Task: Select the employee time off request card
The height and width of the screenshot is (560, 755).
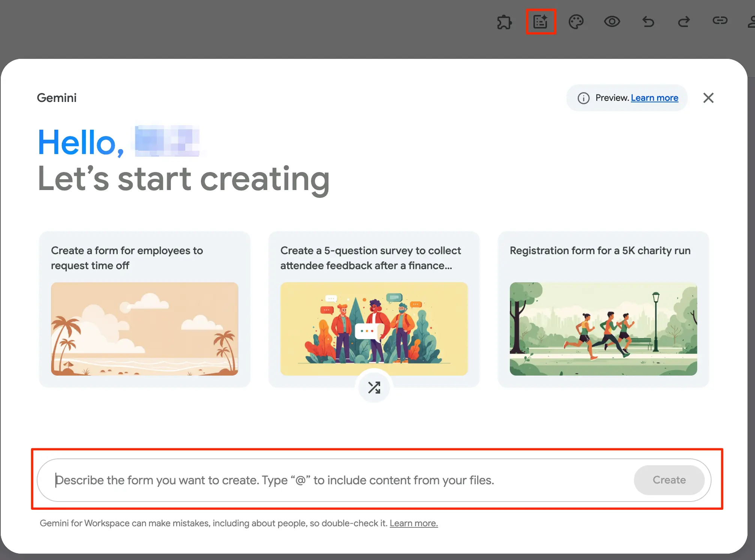Action: pyautogui.click(x=145, y=309)
